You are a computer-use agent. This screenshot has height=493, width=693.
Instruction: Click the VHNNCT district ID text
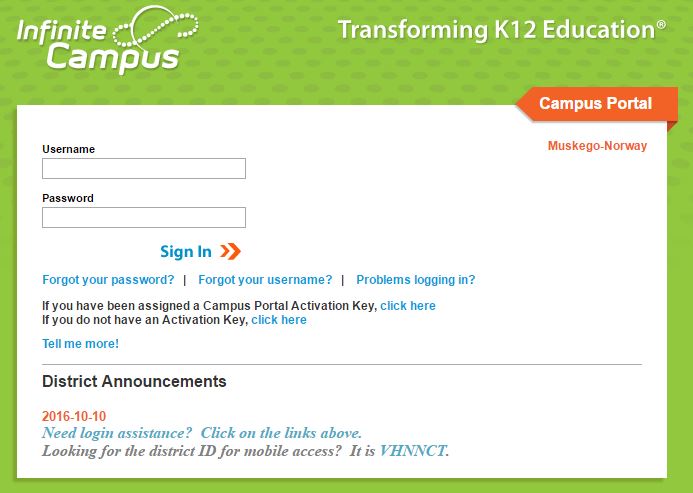click(412, 451)
